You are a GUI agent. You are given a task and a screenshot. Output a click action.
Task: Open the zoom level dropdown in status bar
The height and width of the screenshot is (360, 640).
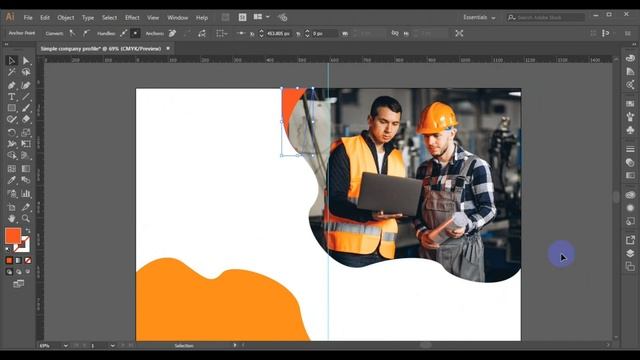[x=65, y=346]
